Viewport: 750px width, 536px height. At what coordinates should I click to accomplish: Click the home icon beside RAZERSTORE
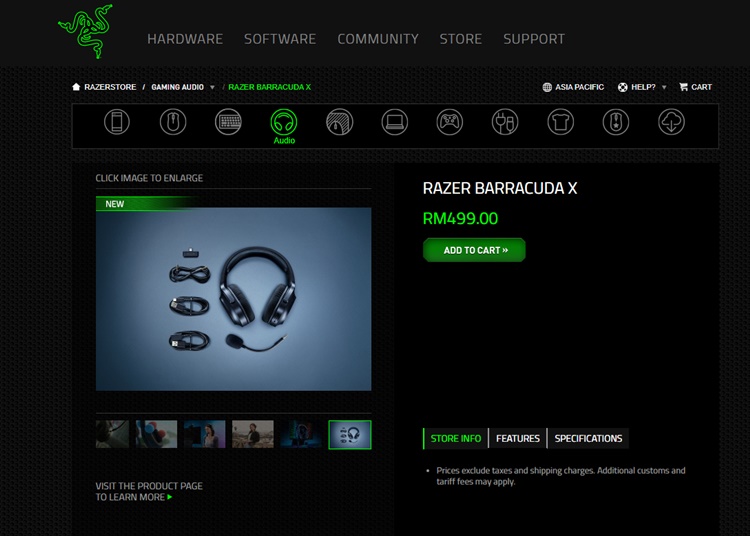tap(76, 87)
